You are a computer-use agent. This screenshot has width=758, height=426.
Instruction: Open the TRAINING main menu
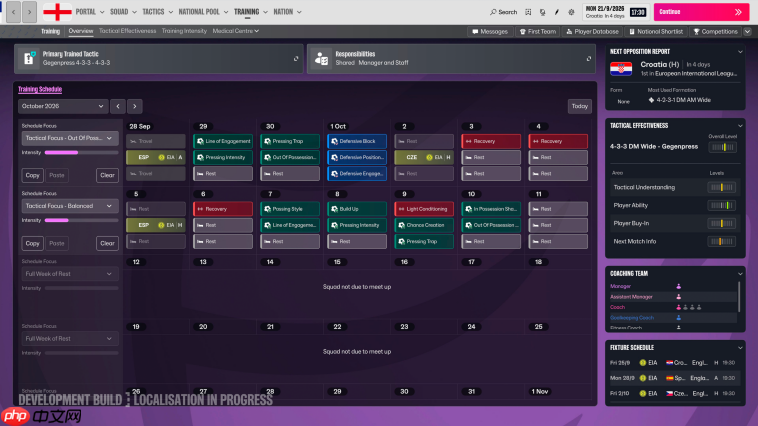tap(250, 12)
